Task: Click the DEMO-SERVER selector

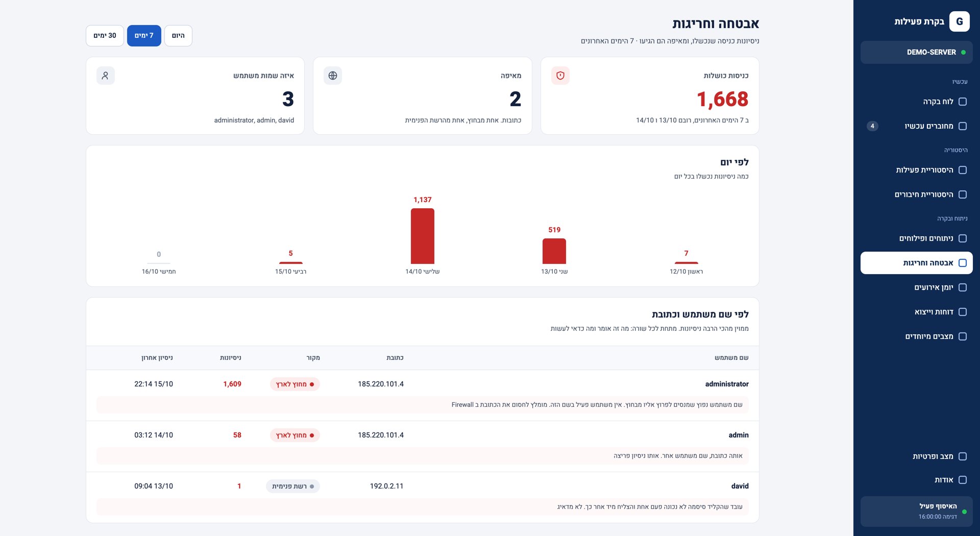Action: tap(916, 52)
